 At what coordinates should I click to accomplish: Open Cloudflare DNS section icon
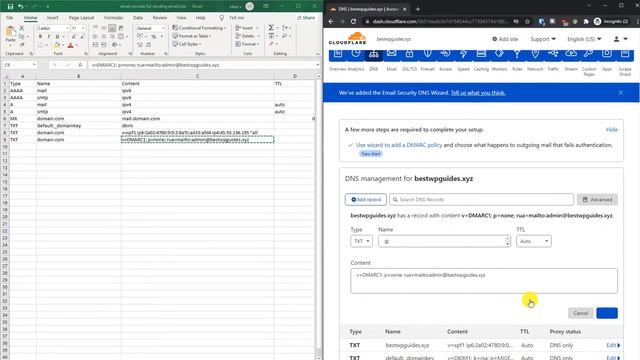click(x=373, y=54)
